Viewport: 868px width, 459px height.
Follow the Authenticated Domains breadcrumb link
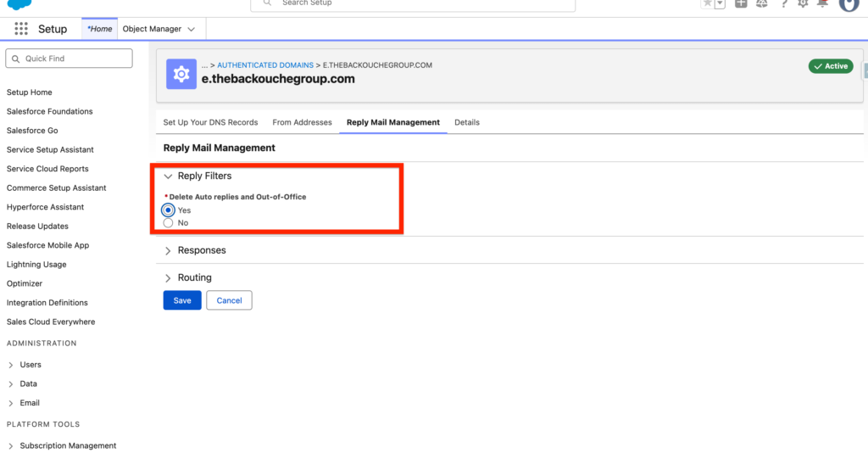(x=265, y=65)
